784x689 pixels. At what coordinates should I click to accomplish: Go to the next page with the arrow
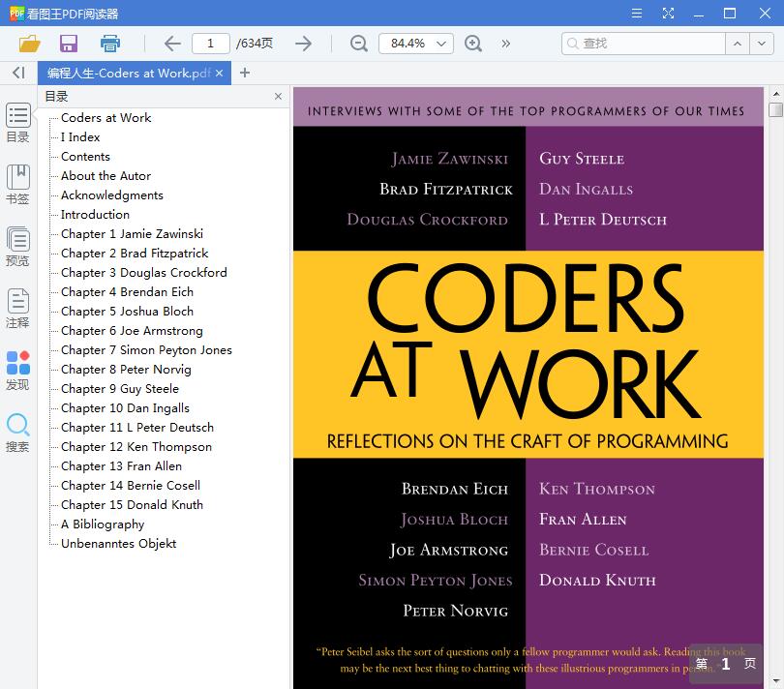[x=303, y=44]
